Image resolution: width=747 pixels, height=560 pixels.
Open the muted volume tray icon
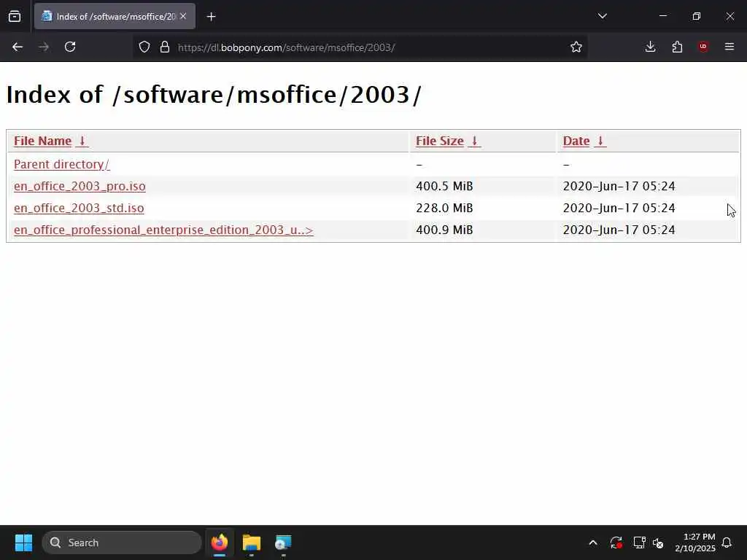click(658, 542)
